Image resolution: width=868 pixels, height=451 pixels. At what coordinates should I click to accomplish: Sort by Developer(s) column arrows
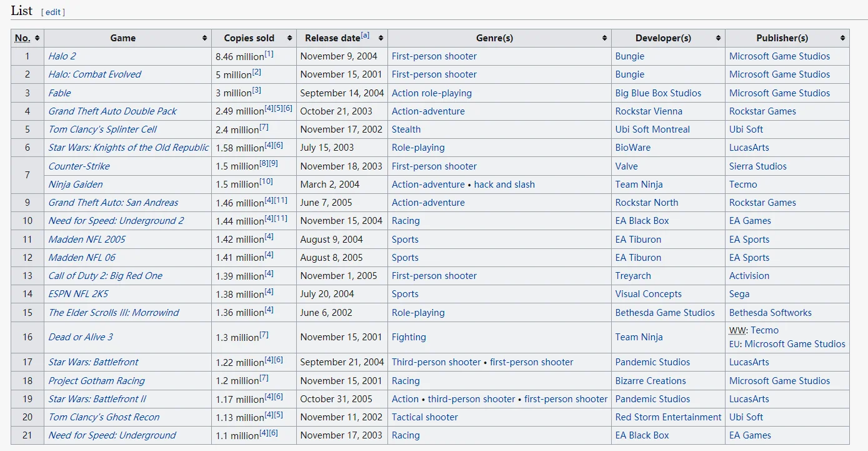coord(718,38)
